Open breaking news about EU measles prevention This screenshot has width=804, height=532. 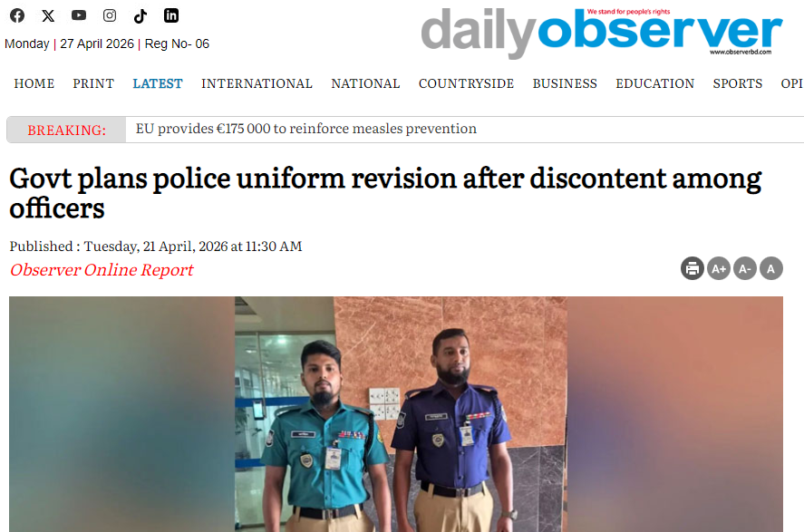point(306,129)
